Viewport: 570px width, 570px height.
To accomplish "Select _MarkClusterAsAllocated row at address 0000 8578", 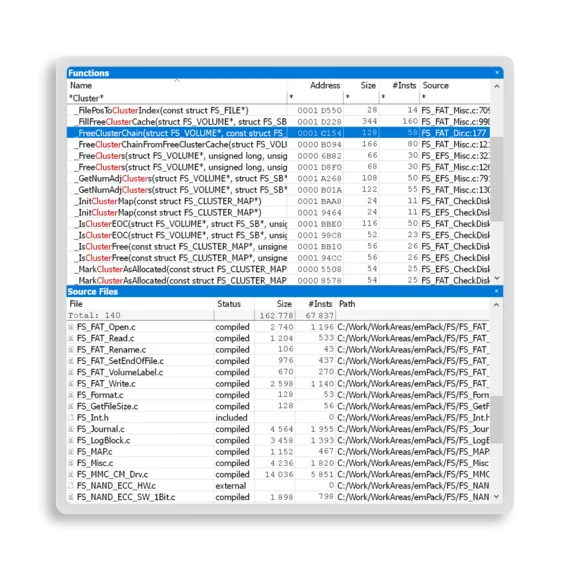I will 278,280.
